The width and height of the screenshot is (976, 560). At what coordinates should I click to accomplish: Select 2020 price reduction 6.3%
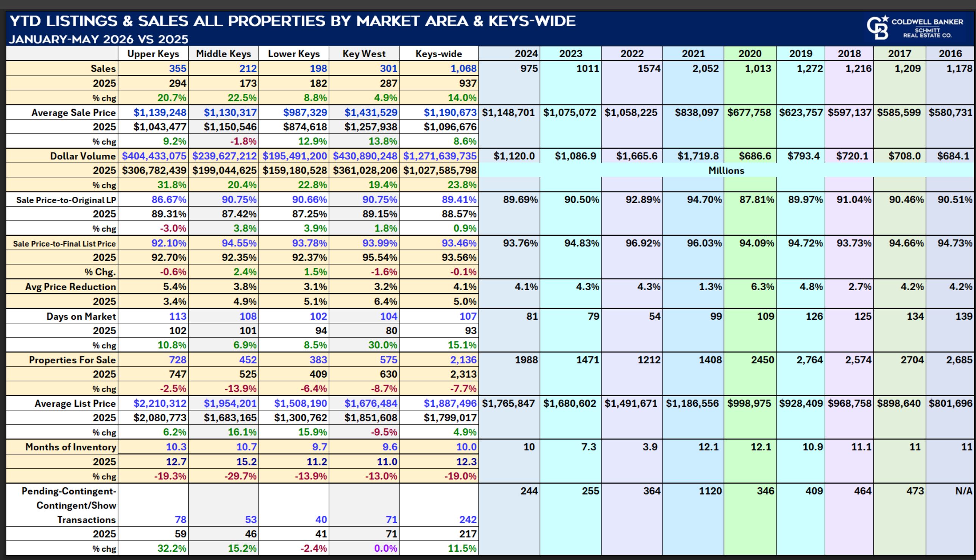pyautogui.click(x=762, y=287)
